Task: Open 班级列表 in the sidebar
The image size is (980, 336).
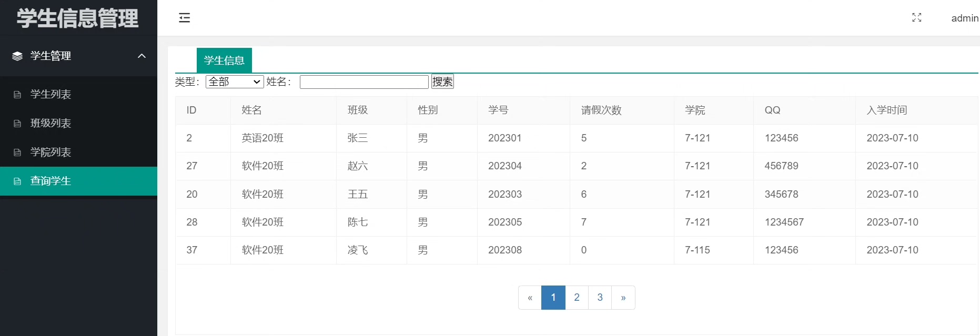Action: [50, 123]
